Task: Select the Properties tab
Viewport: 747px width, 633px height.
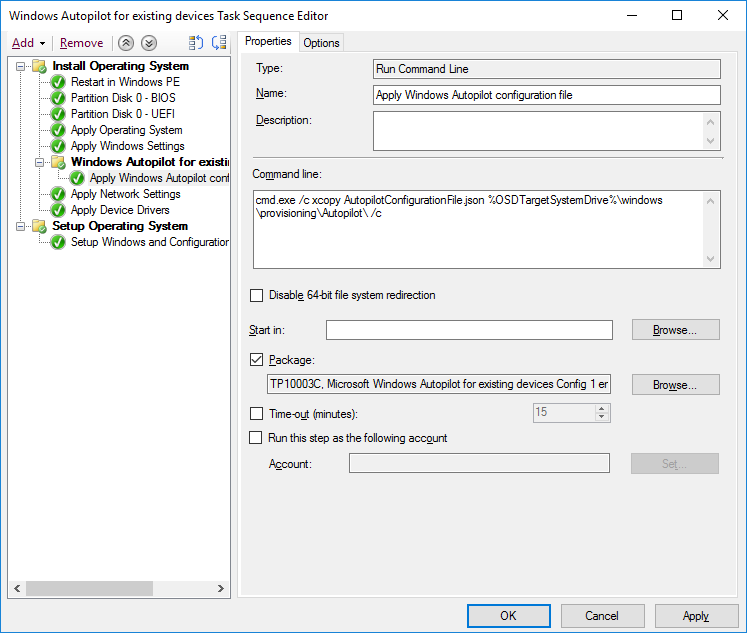Action: tap(268, 41)
